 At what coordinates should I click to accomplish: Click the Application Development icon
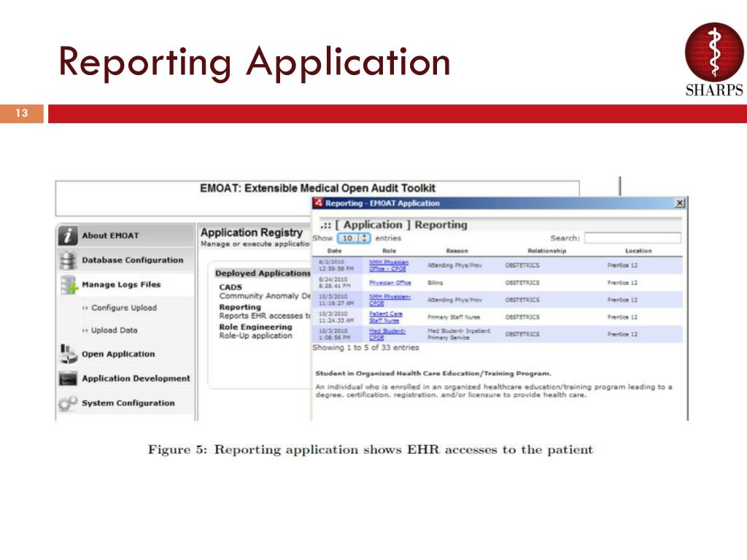click(x=68, y=378)
